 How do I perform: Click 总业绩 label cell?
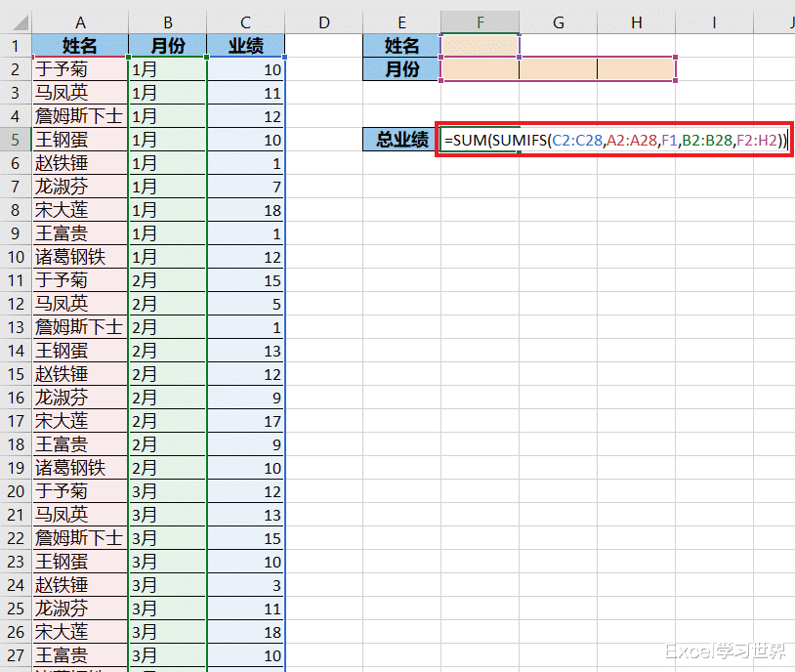402,140
